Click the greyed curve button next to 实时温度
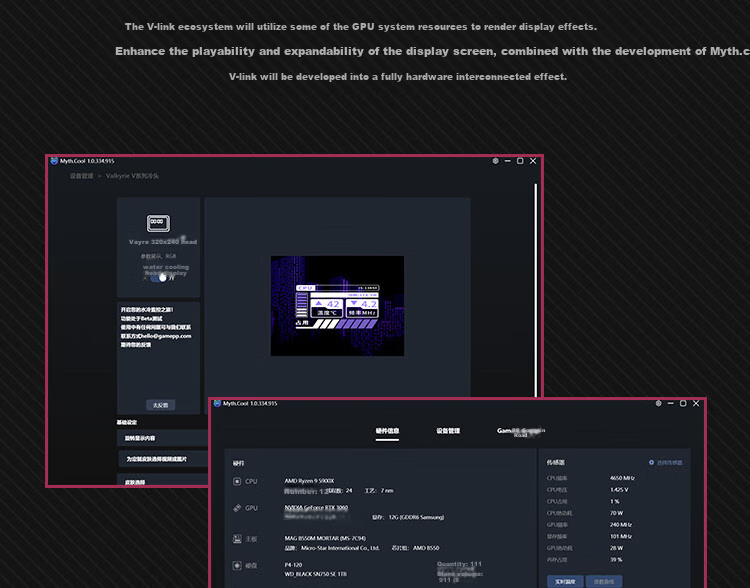750x588 pixels. [604, 581]
